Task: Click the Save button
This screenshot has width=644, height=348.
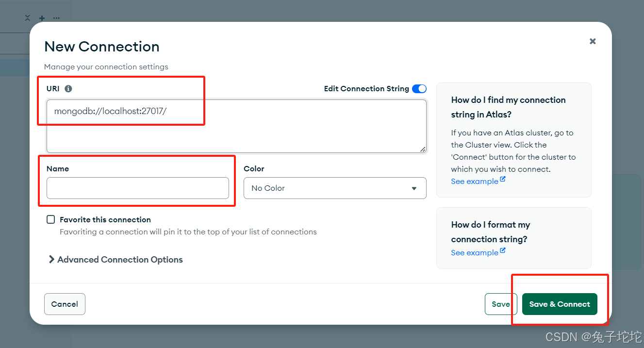Action: point(501,304)
